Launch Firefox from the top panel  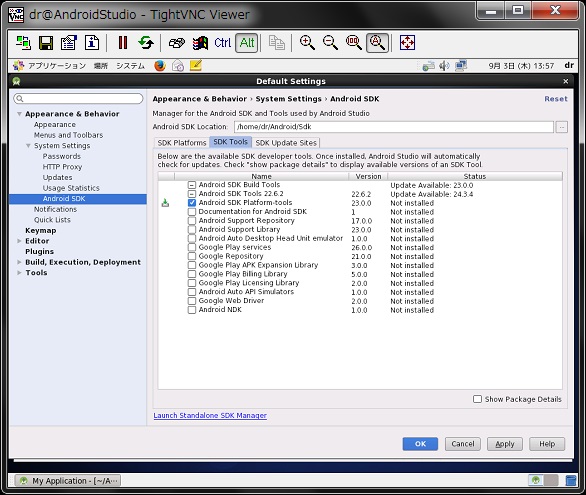(x=160, y=66)
